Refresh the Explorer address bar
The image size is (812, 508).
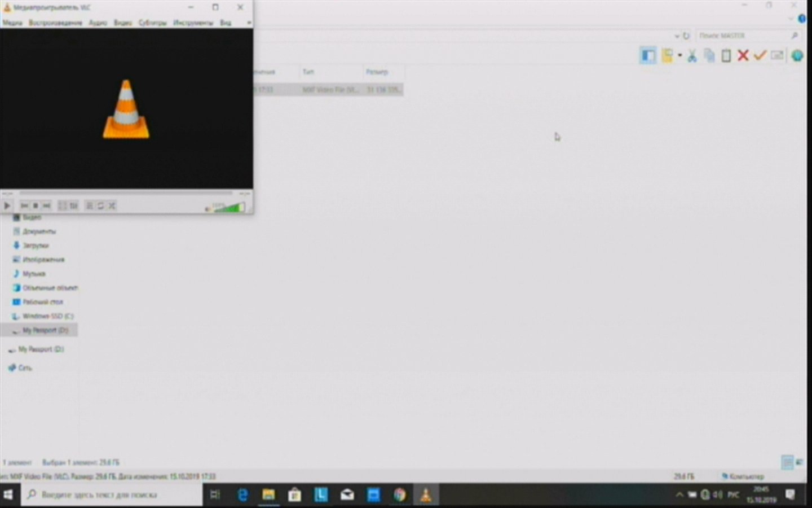coord(686,36)
